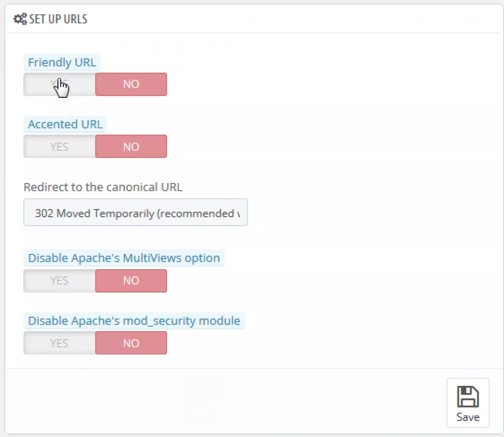The width and height of the screenshot is (504, 437).
Task: Click the Disable Apache's MultiViews option label
Action: point(124,258)
